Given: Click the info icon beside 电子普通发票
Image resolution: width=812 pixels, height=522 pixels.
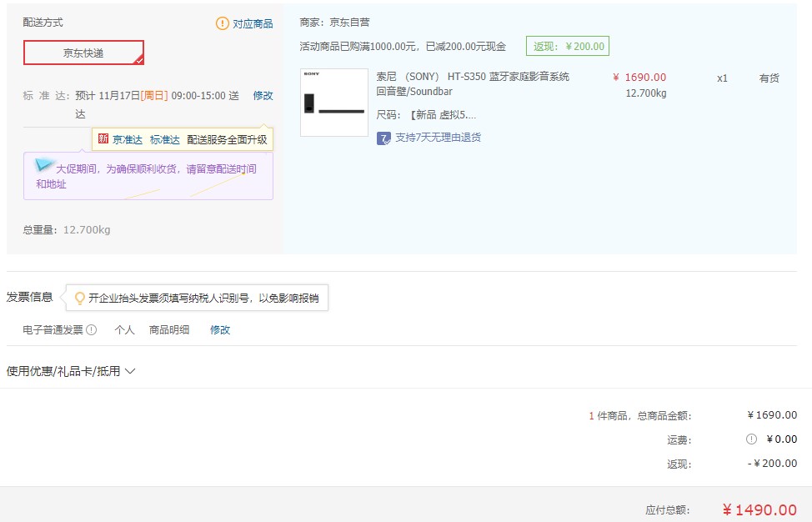Looking at the screenshot, I should 91,330.
